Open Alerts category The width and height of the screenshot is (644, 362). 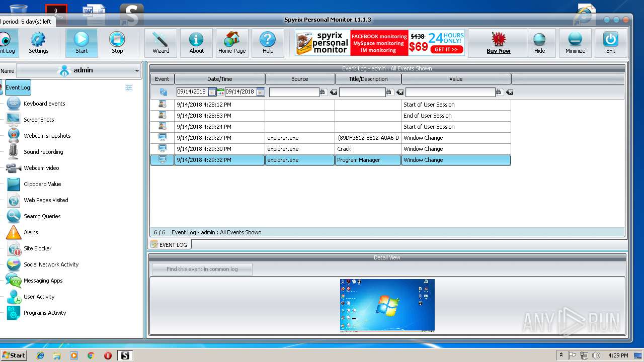pyautogui.click(x=31, y=232)
